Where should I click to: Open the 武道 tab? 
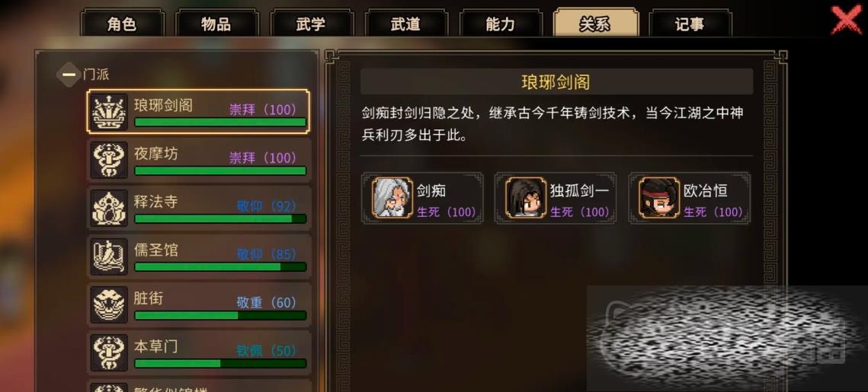pos(405,24)
